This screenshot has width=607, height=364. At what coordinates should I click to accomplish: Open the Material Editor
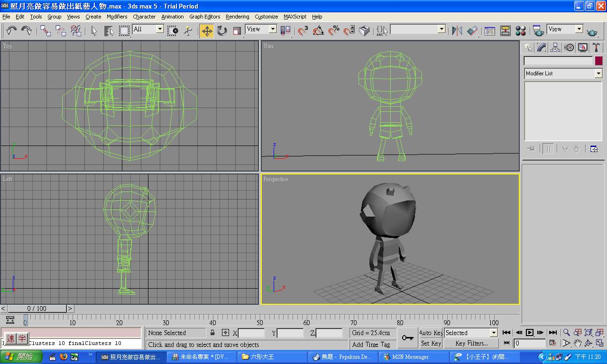[521, 31]
